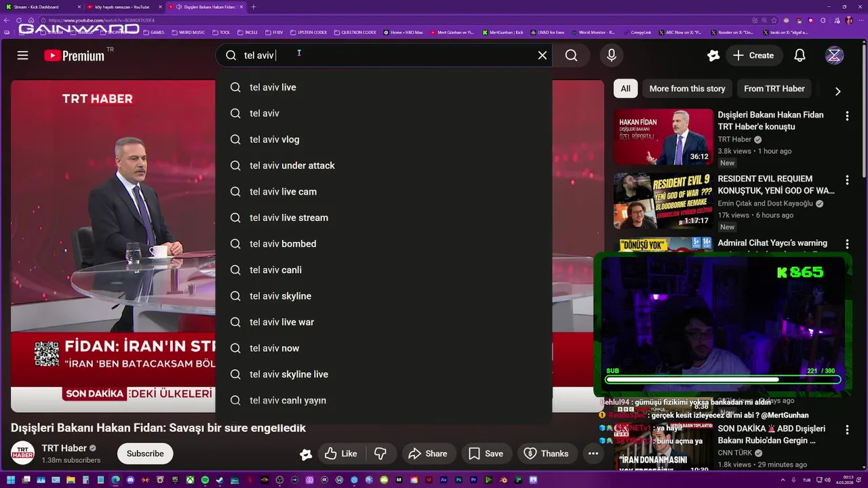Select 'tel aviv canli' suggestion
The height and width of the screenshot is (488, 868).
384,270
